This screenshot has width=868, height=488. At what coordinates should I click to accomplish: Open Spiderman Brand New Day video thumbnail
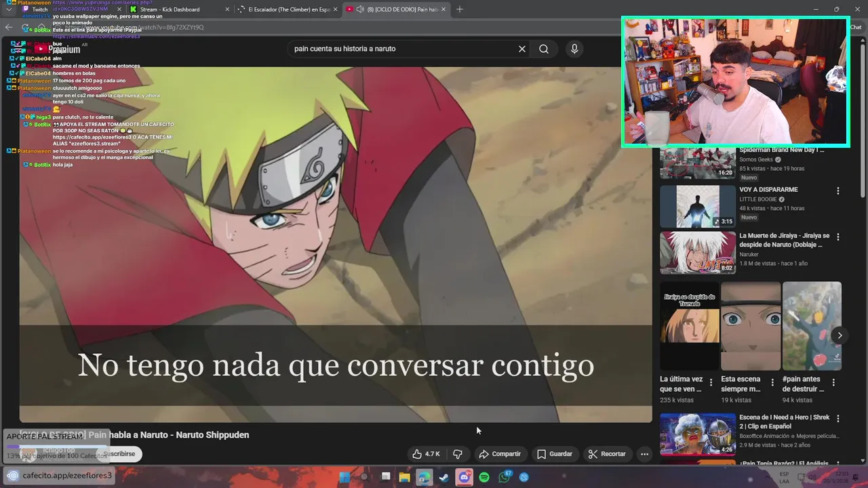(x=697, y=163)
